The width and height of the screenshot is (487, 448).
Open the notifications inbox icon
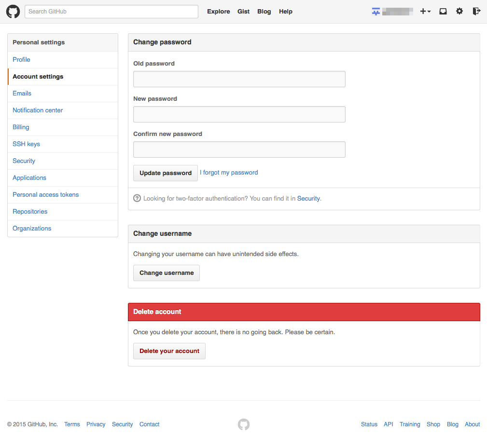pyautogui.click(x=443, y=11)
